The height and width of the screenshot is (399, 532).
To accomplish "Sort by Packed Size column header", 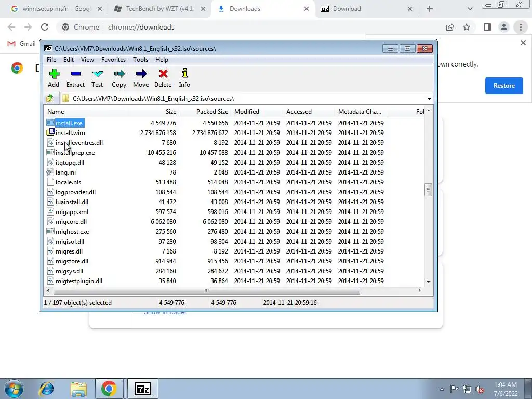I will 205,112.
